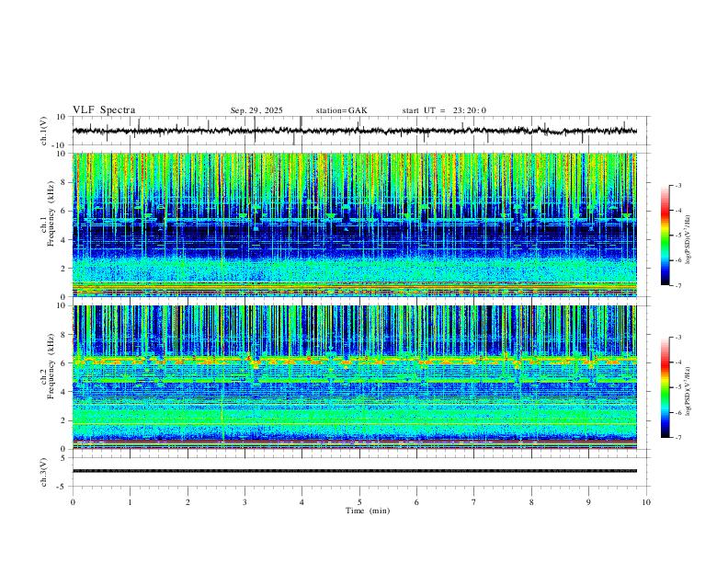Click the "start UT = 23:20:0" text
This screenshot has width=728, height=563.
[444, 110]
